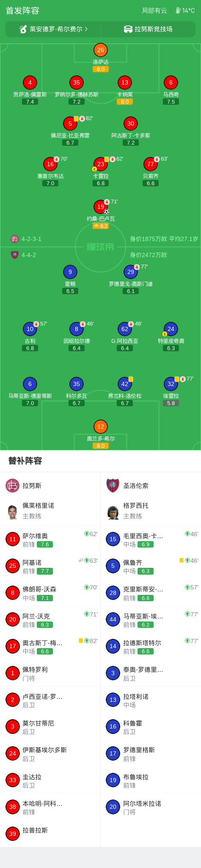This screenshot has height=868, width=201.
Task: Tap the 拉努斯 club crest in substitutes
Action: 13,485
